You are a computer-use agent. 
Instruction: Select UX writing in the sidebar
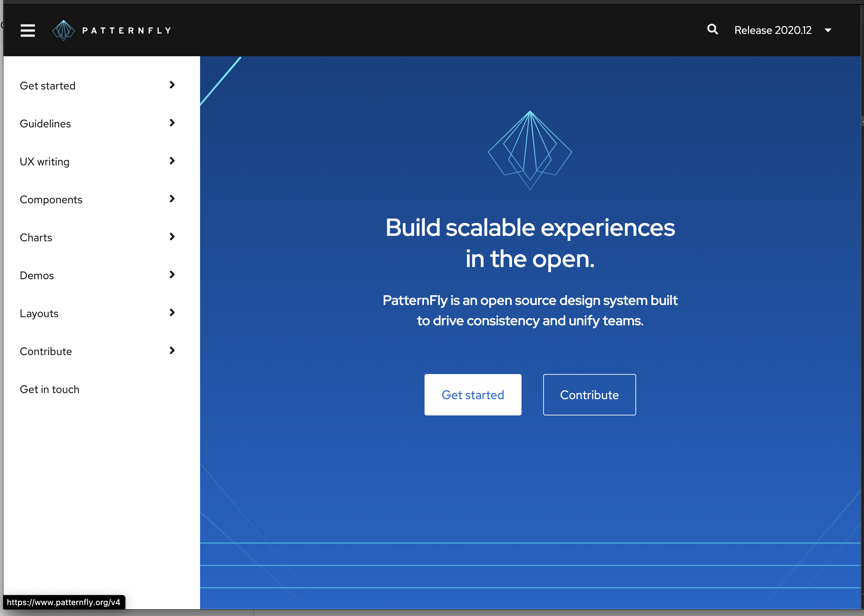pyautogui.click(x=44, y=162)
